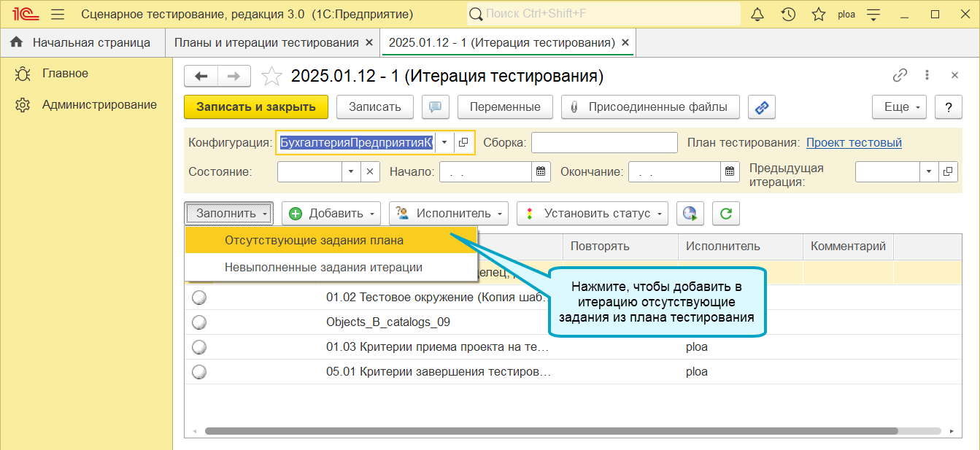
Task: Add this iteration to favorites star
Action: 271,76
